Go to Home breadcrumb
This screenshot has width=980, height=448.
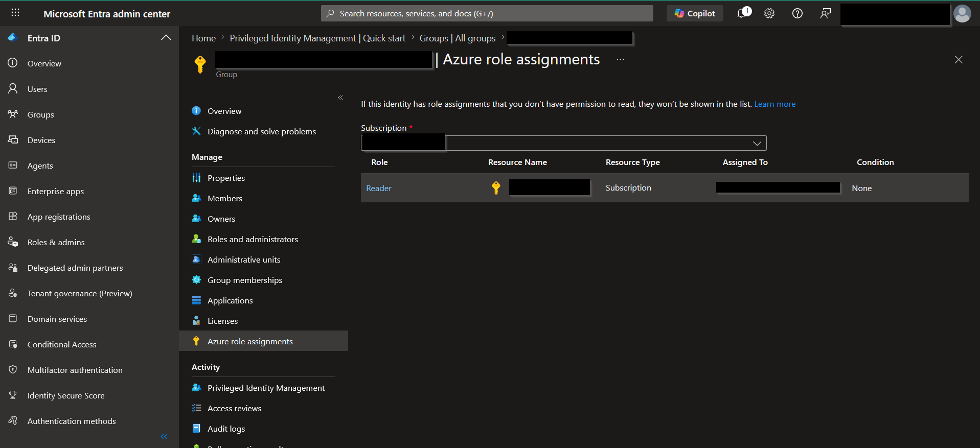click(203, 38)
